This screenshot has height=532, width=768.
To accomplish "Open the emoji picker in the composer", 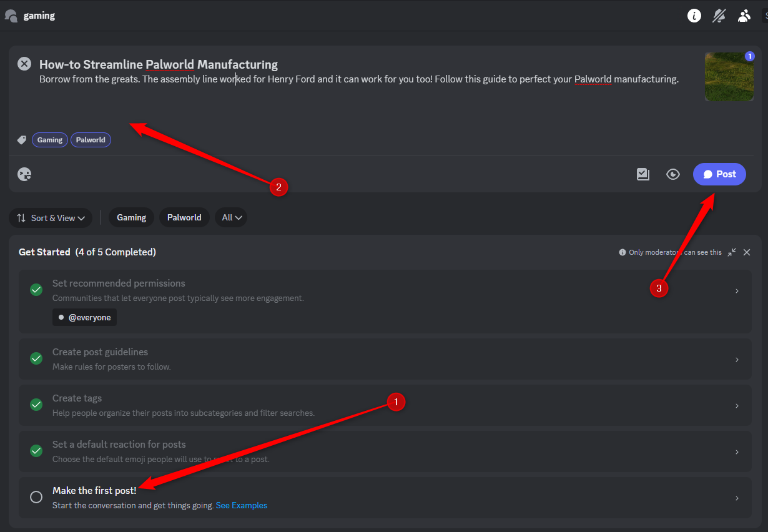I will 24,174.
